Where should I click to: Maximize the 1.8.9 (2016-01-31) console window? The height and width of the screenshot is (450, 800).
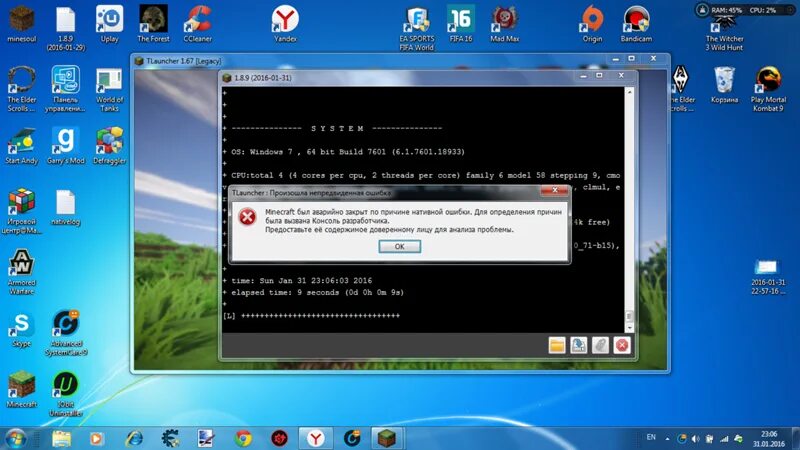tap(599, 76)
